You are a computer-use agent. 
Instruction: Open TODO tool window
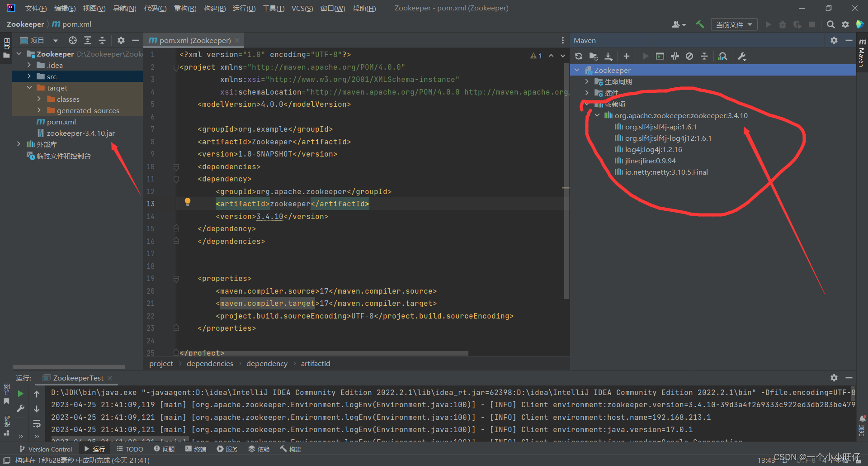pos(130,449)
